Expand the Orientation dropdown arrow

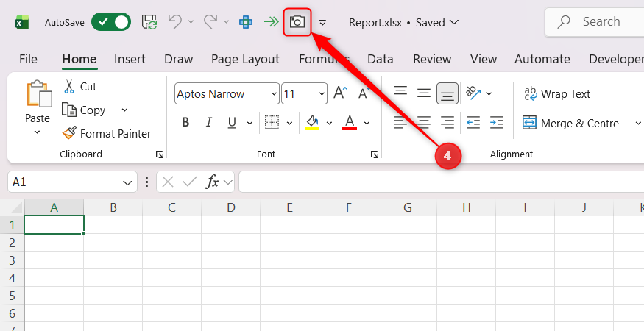(x=489, y=94)
